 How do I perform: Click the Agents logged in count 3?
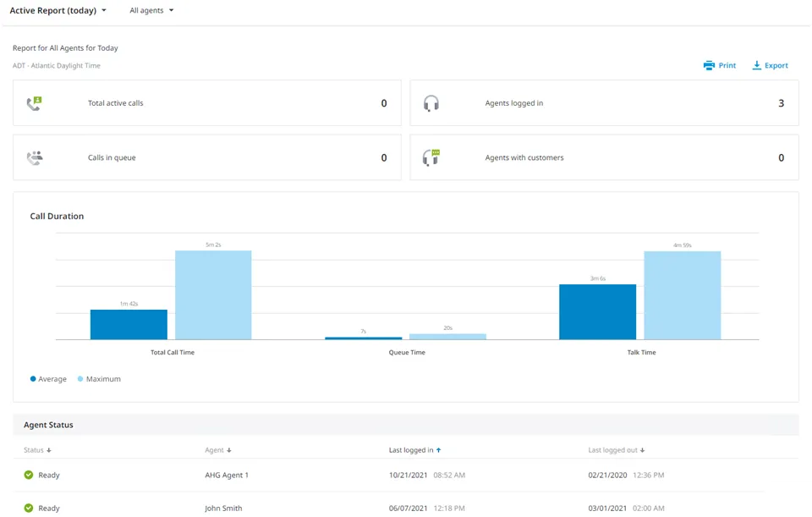click(x=781, y=103)
